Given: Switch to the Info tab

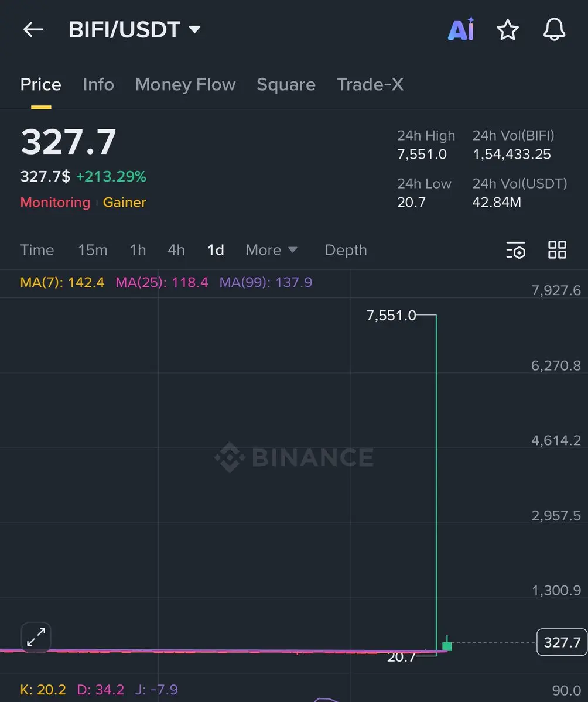Looking at the screenshot, I should click(x=98, y=85).
